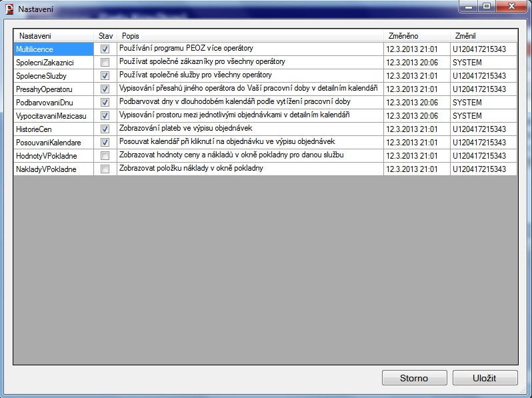
Task: Click the Storno button
Action: (x=414, y=378)
